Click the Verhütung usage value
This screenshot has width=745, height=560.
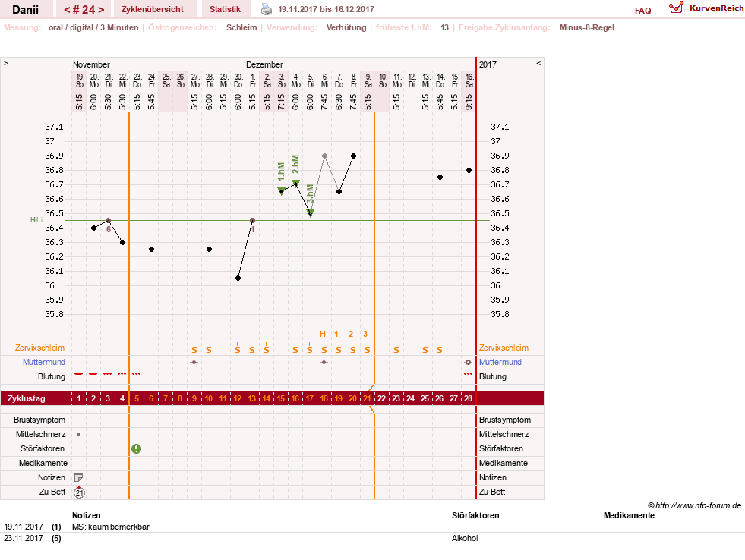(346, 27)
